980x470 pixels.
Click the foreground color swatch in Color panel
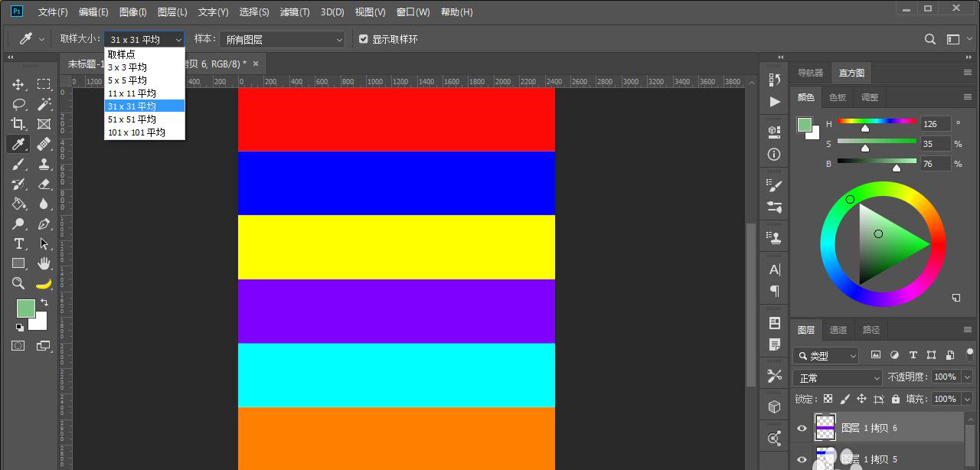(x=804, y=125)
